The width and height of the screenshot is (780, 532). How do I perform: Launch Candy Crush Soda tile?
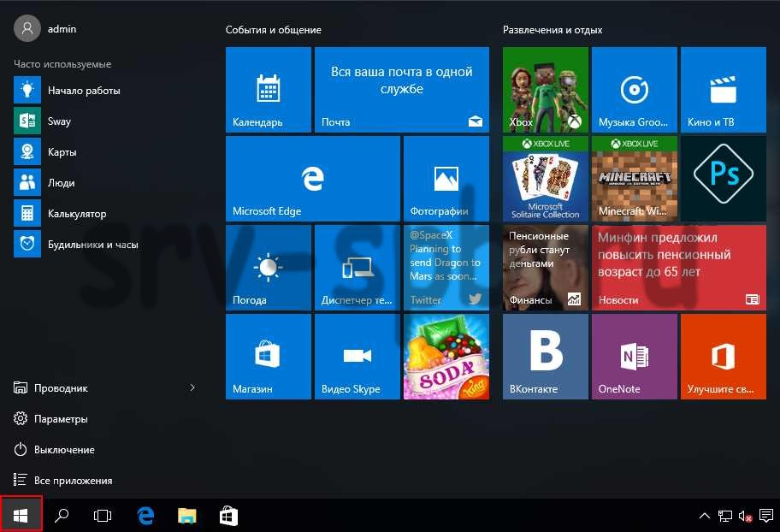(446, 357)
